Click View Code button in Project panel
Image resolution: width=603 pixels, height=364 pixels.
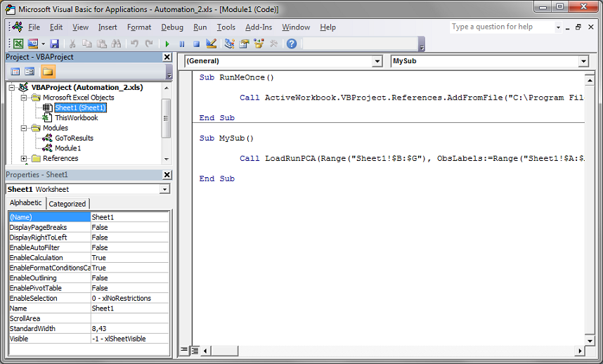coord(15,72)
